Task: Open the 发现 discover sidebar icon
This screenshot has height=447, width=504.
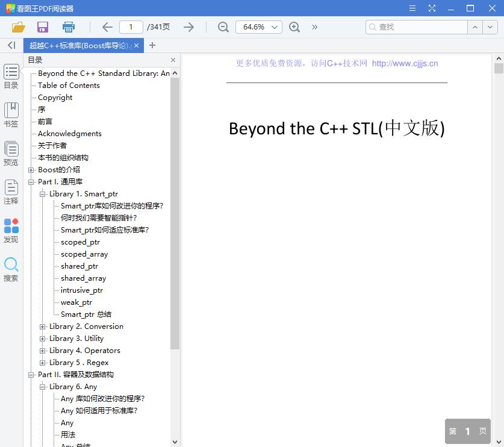Action: pyautogui.click(x=11, y=231)
